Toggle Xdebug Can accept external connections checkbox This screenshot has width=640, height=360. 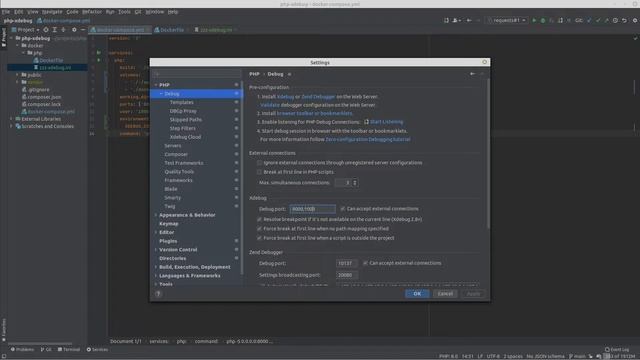342,209
